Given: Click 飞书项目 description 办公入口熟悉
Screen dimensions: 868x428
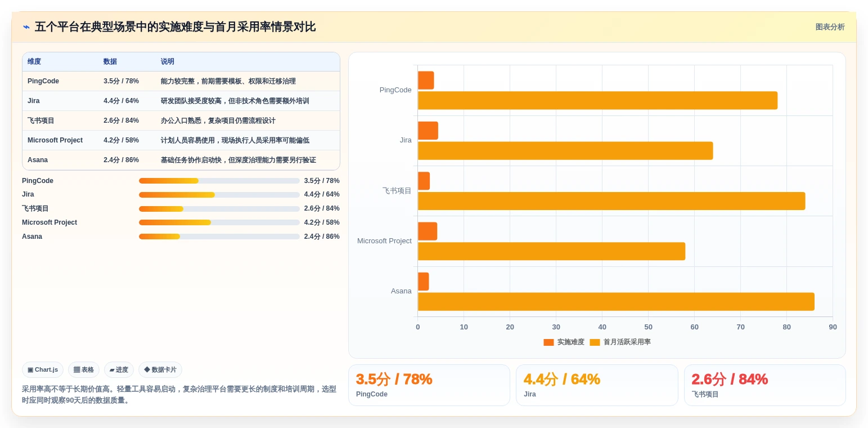Looking at the screenshot, I should (x=218, y=121).
